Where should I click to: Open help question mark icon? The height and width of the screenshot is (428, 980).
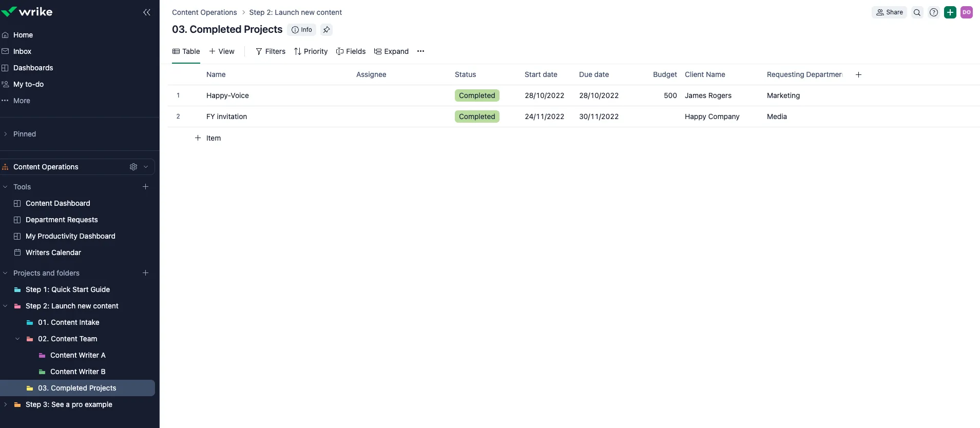tap(934, 12)
